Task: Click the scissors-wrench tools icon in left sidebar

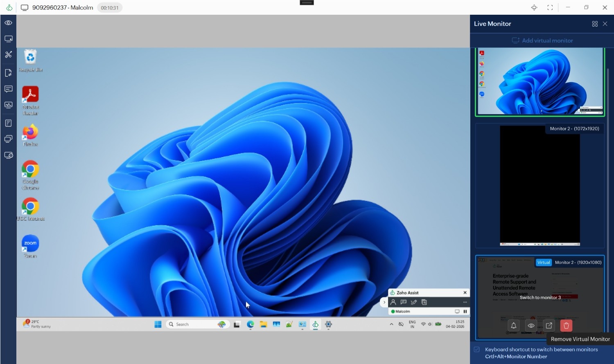Action: (8, 54)
